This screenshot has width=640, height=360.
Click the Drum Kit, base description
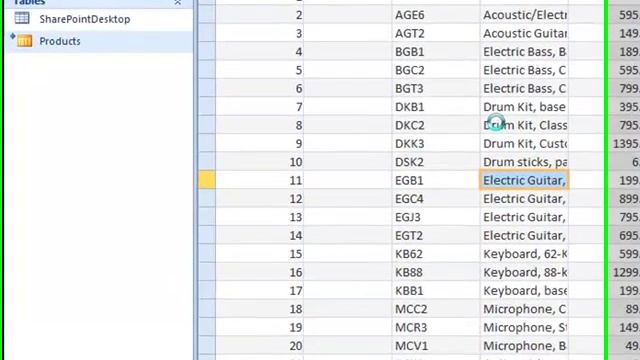coord(524,107)
